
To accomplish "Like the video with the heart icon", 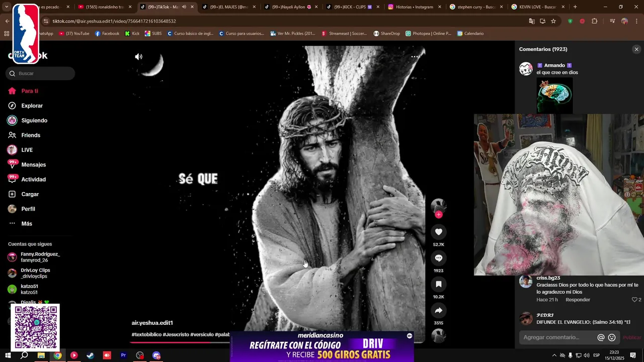I will click(439, 232).
